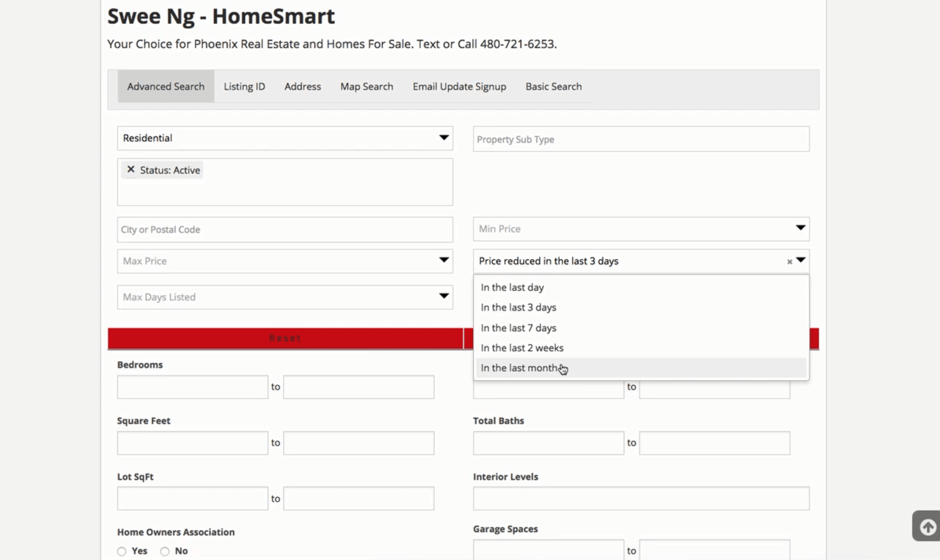Click the Garage Spaces maximum field
The height and width of the screenshot is (560, 940).
(715, 550)
